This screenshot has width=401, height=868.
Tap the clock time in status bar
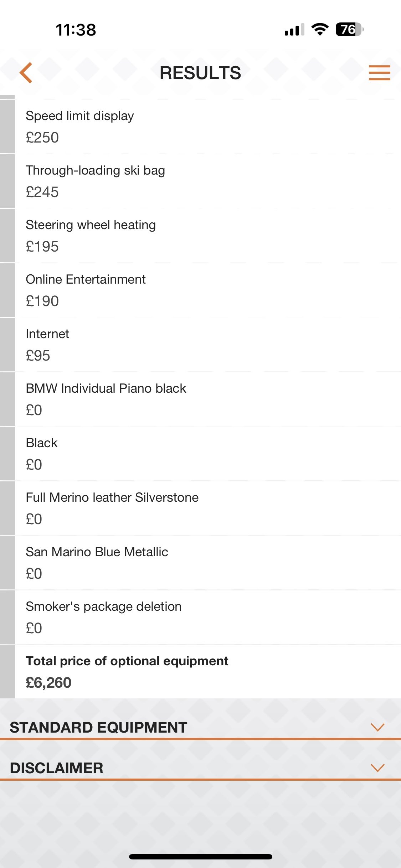(x=76, y=30)
